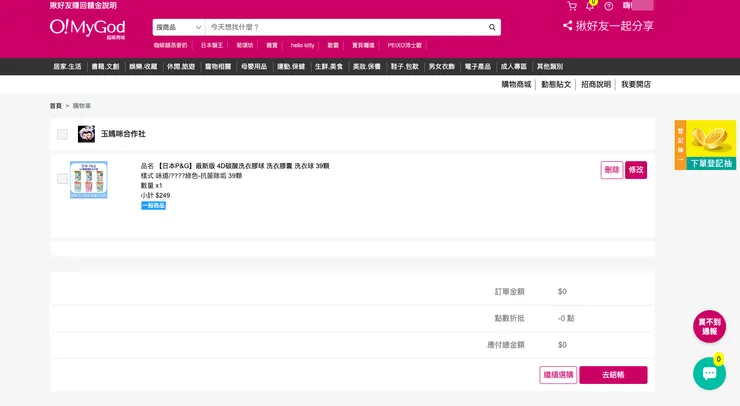Click the 買不到通報 round button
Viewport: 740px width, 406px height.
point(709,326)
